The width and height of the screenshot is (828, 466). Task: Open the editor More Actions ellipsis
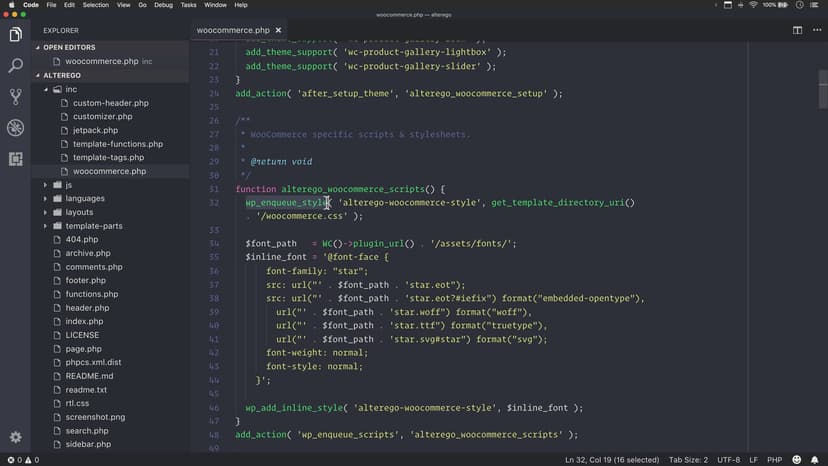click(815, 31)
